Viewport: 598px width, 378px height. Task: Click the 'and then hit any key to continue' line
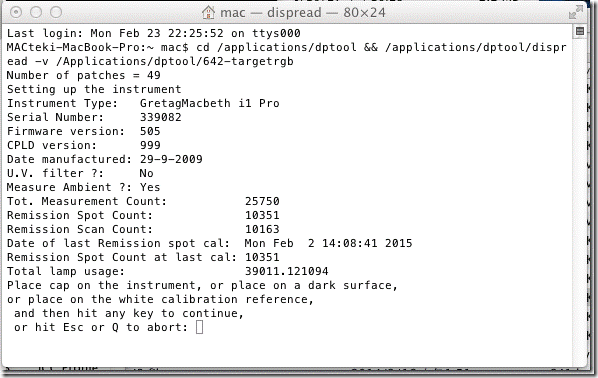pos(129,313)
